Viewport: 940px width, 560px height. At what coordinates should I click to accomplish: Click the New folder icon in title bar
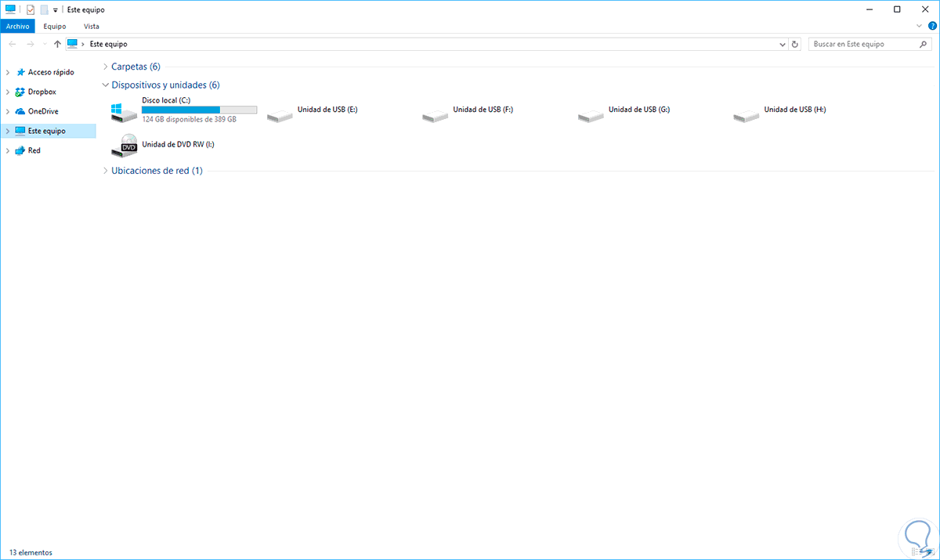(x=43, y=9)
